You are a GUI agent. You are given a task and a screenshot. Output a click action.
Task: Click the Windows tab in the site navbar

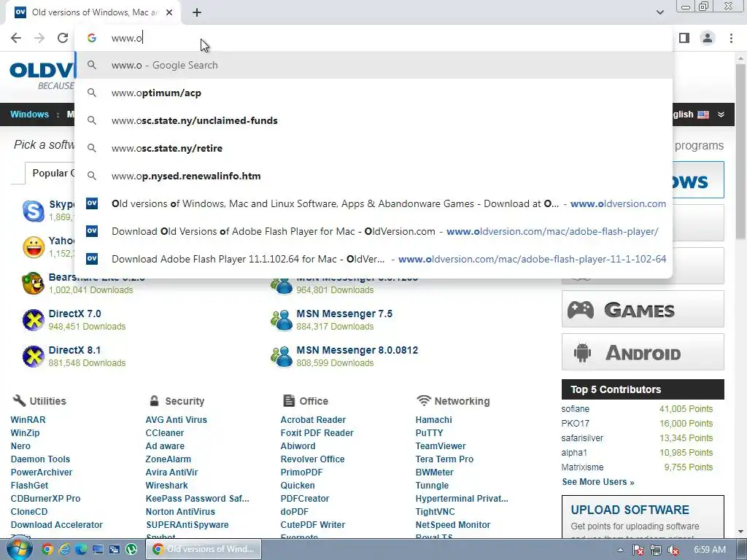coord(29,114)
